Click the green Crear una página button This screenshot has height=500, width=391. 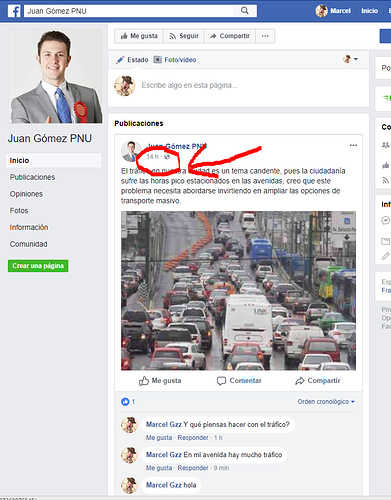coord(38,266)
